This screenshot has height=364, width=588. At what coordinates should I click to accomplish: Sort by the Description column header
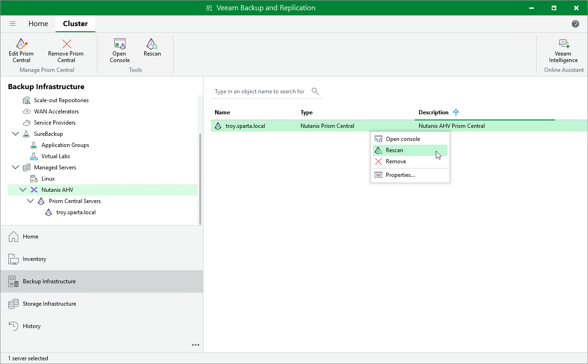(434, 112)
